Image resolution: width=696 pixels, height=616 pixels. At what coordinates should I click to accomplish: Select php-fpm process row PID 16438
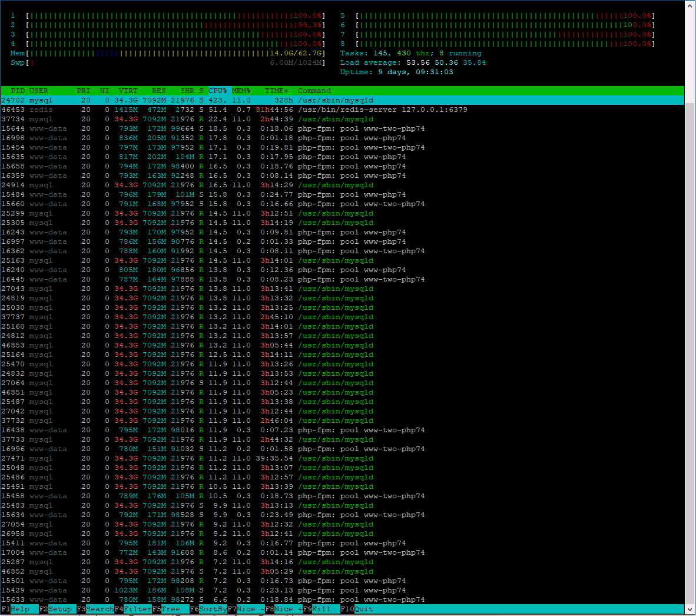click(x=342, y=430)
